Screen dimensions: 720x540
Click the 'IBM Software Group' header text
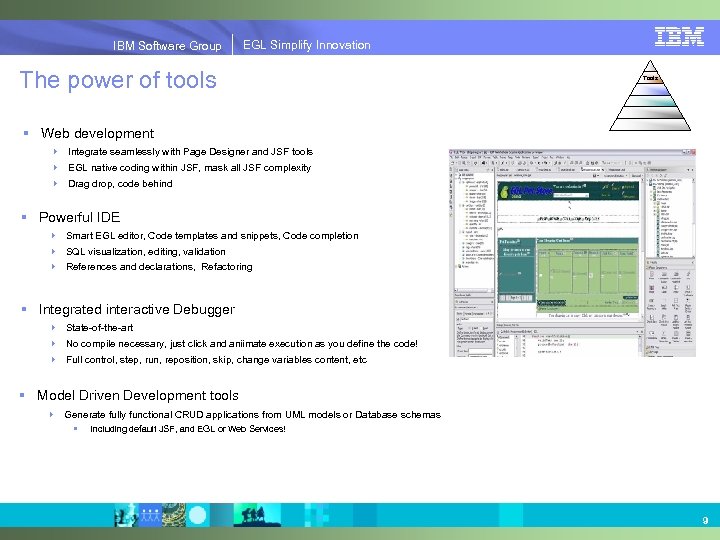[x=167, y=45]
